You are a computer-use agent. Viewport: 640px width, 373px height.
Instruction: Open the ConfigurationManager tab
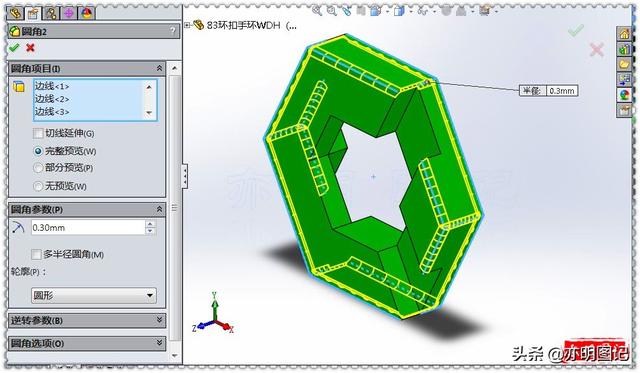pyautogui.click(x=51, y=13)
